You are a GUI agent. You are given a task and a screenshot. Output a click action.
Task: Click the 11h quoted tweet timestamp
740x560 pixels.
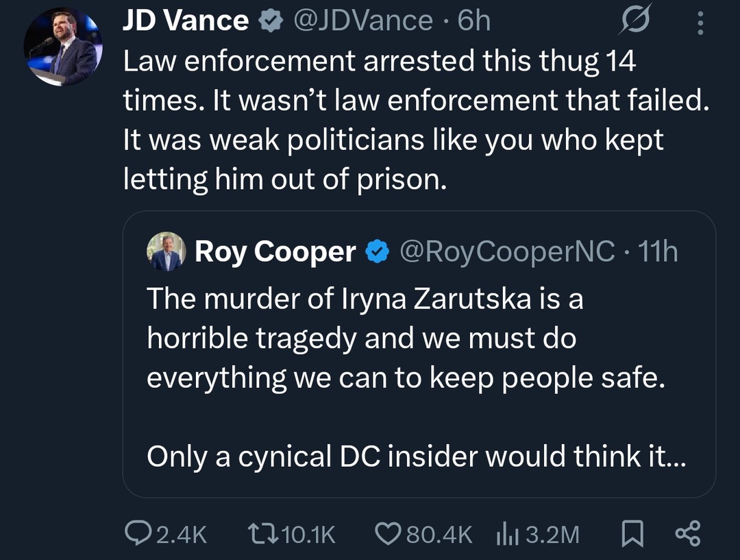657,252
